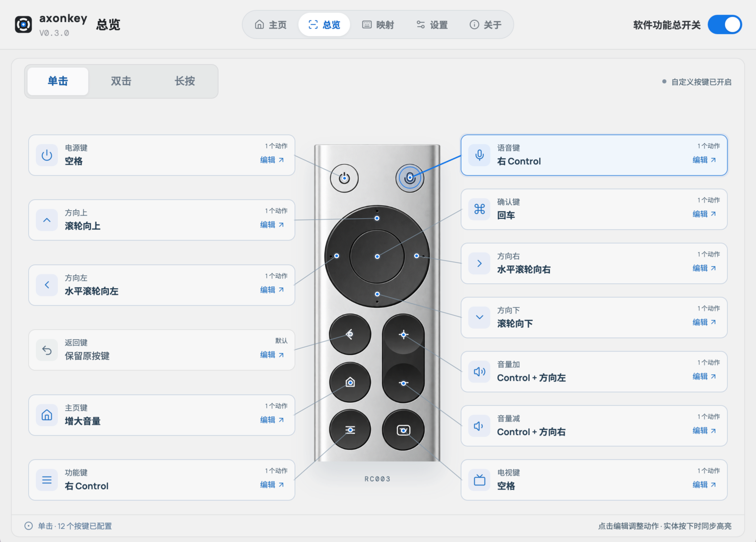Edit the 电视键 mapping

point(705,485)
